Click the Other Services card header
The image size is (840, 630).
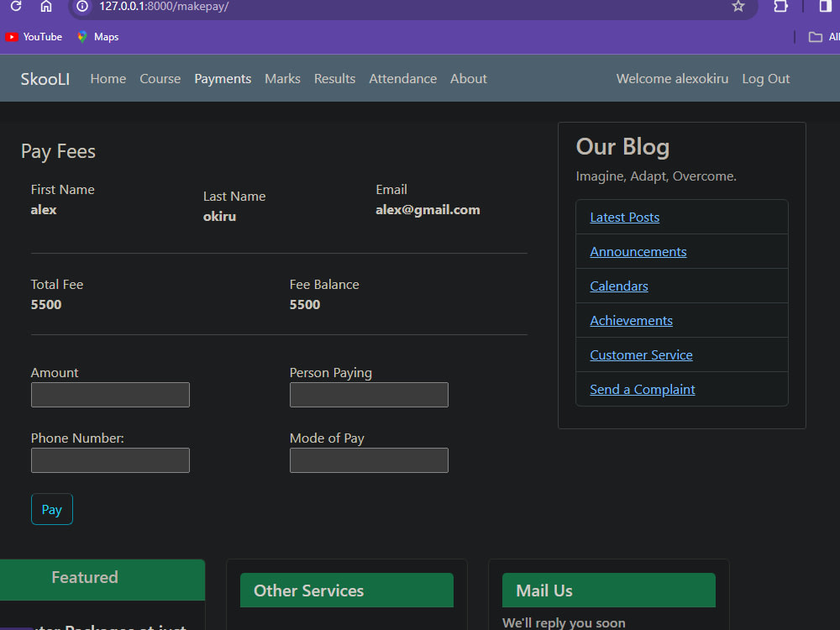tap(347, 591)
